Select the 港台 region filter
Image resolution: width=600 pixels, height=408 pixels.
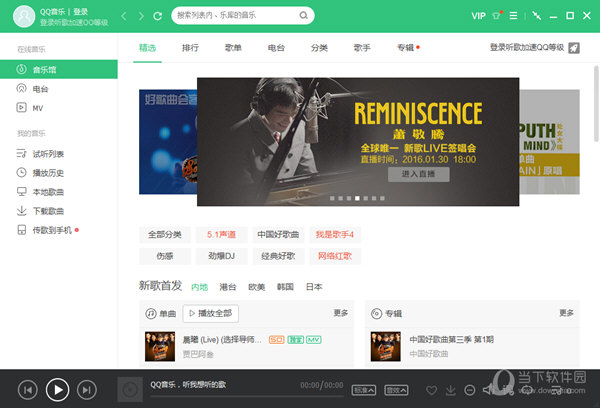228,287
